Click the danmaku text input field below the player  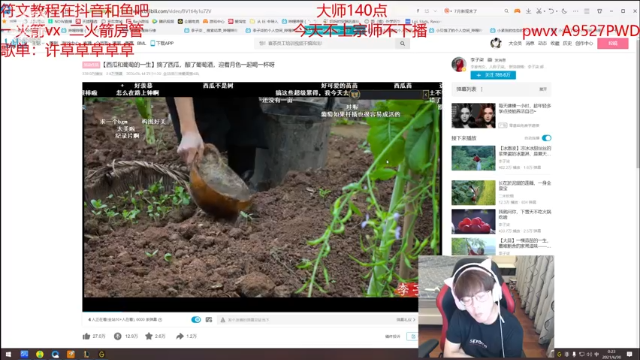coord(306,320)
